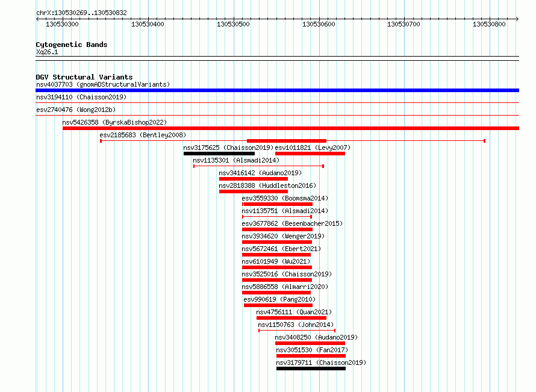
Task: Select red bar of nsv6101949 Wu2021
Action: click(277, 267)
